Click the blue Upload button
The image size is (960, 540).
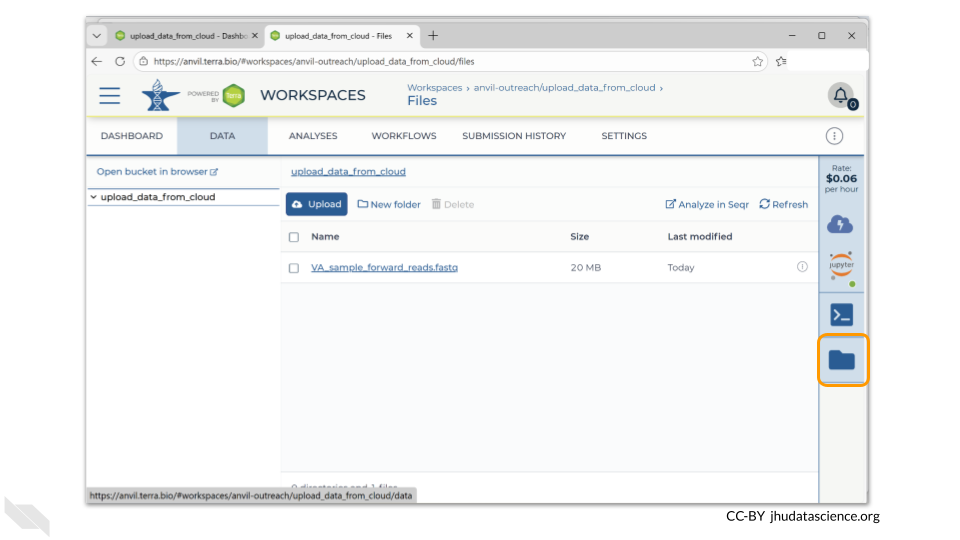click(317, 204)
